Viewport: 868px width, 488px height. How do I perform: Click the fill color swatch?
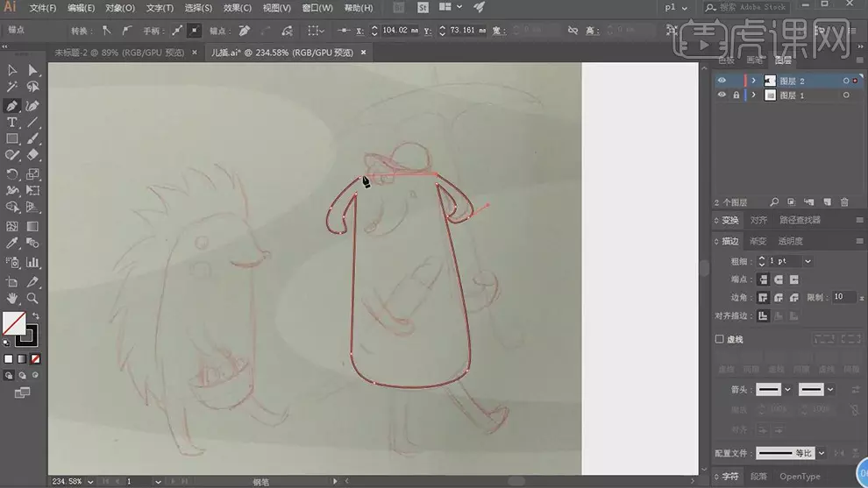(x=13, y=323)
